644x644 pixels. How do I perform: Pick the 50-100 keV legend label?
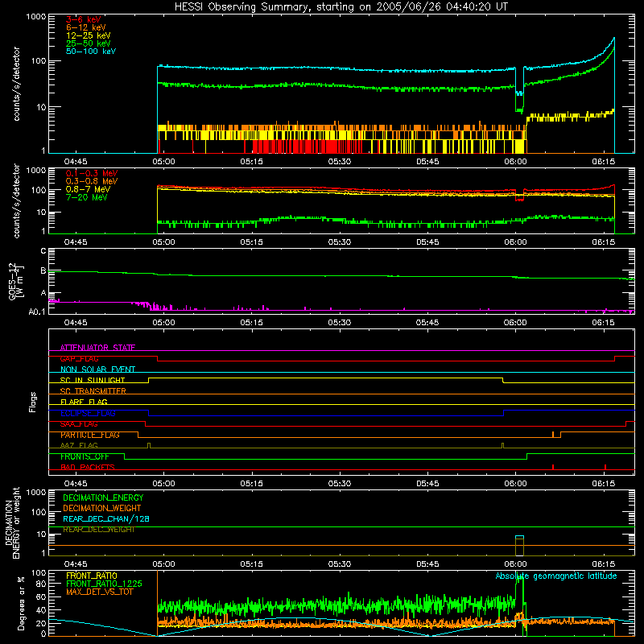[91, 52]
